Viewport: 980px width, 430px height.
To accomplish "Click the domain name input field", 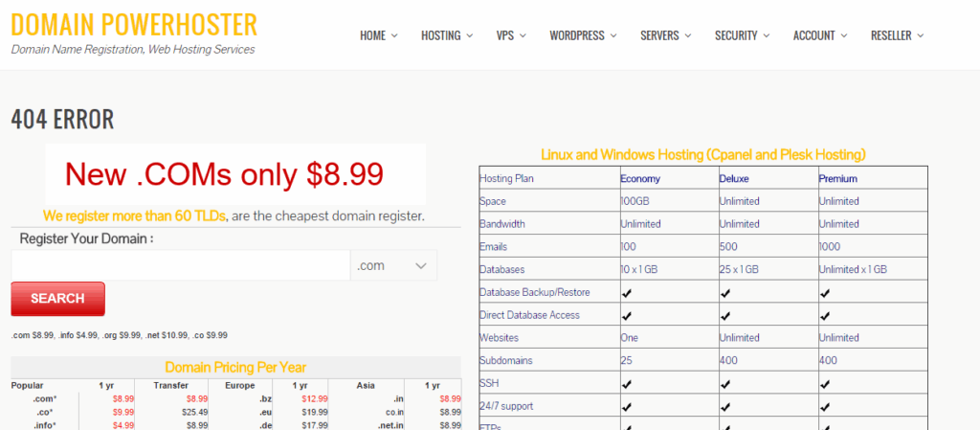I will [180, 265].
